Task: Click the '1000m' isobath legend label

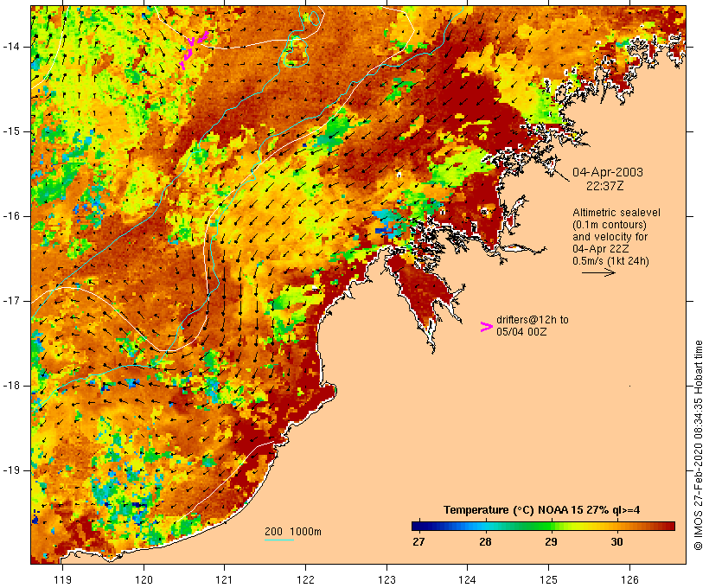Action: tap(306, 532)
